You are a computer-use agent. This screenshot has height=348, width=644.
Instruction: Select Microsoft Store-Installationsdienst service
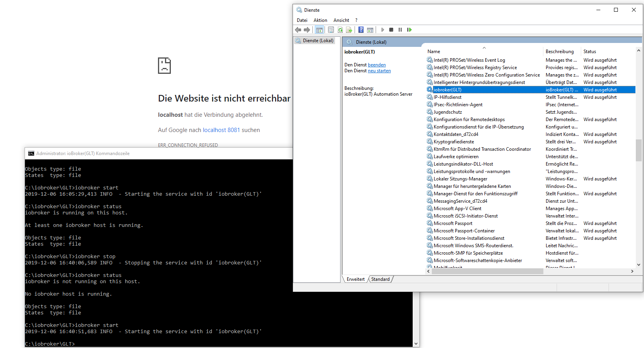[469, 238]
